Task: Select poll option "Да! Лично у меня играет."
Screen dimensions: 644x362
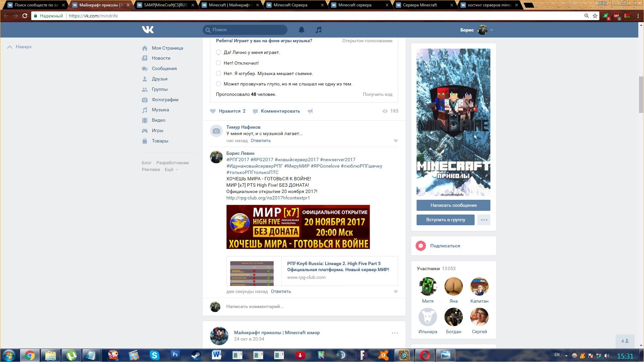Action: pos(218,52)
